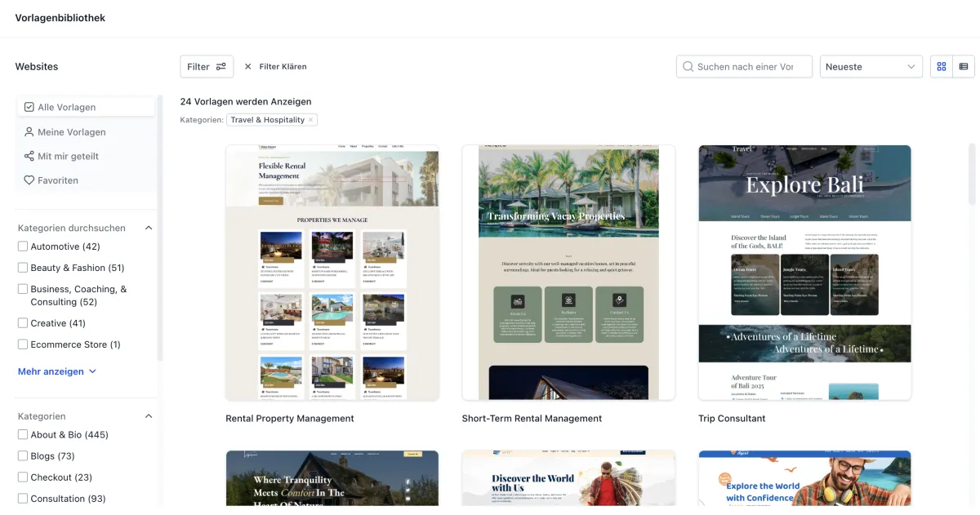Open Trip Consultant template thumbnail
The height and width of the screenshot is (515, 980).
[804, 273]
